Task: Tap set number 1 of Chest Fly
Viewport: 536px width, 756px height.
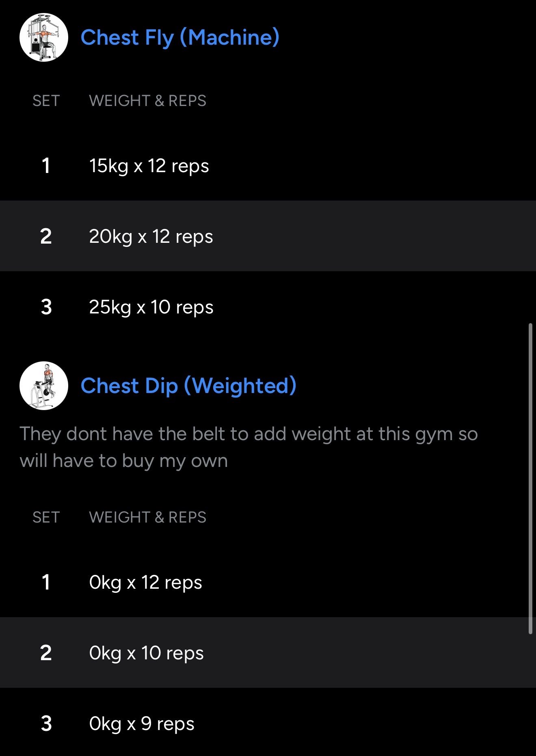Action: click(46, 166)
